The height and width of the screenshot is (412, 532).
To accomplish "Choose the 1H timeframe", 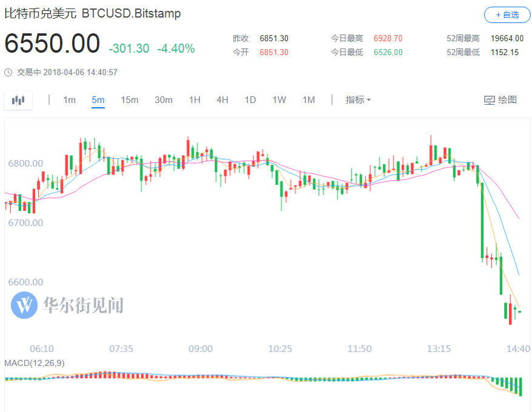I will 195,100.
